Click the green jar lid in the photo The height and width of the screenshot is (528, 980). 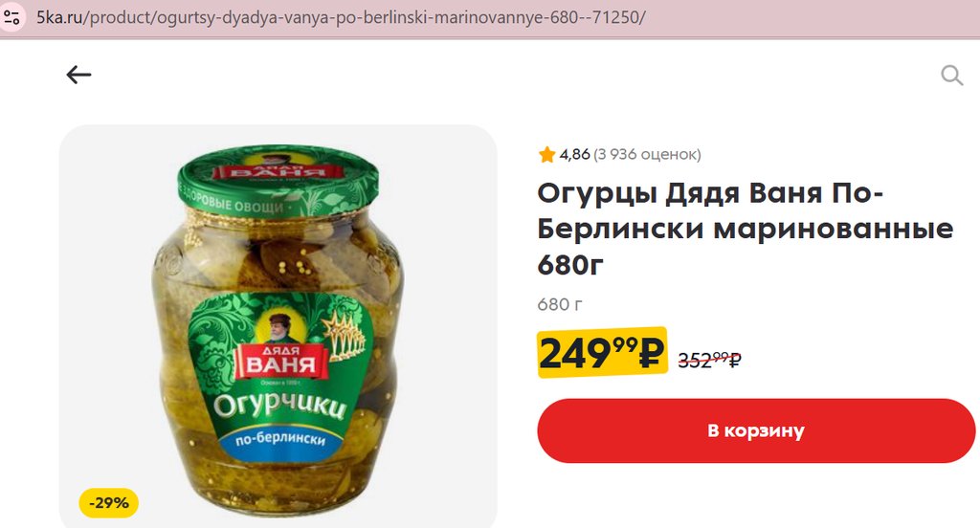click(x=278, y=181)
